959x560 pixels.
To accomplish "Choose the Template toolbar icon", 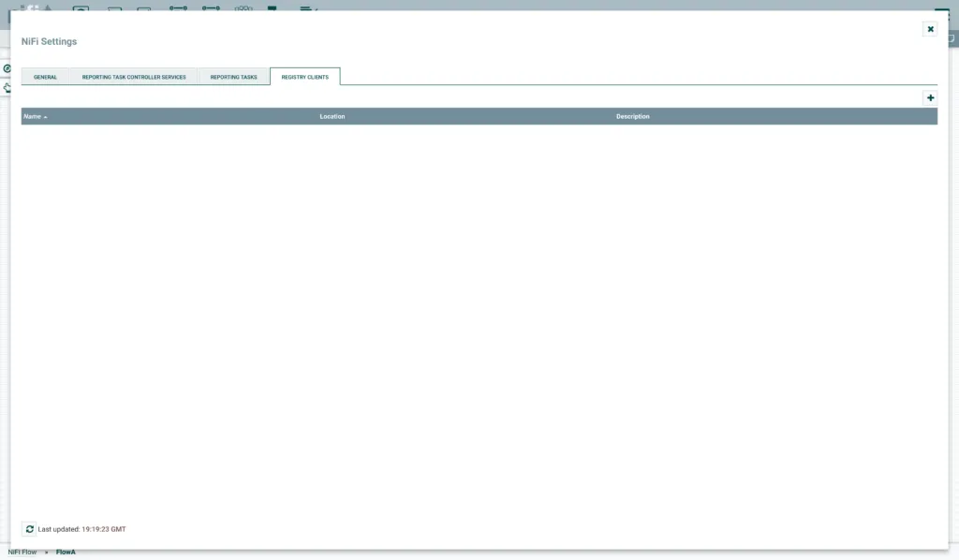I will click(273, 8).
